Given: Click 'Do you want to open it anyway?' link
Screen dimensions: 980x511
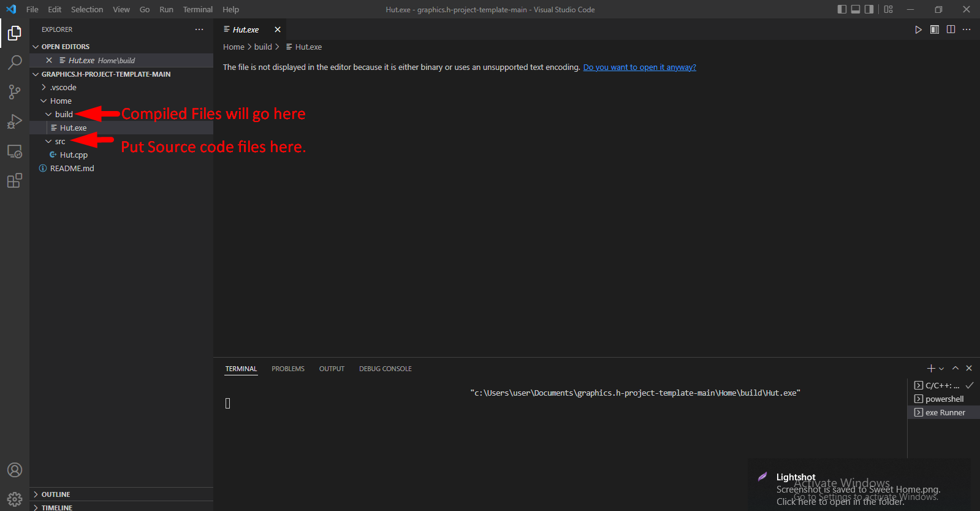Looking at the screenshot, I should [639, 67].
